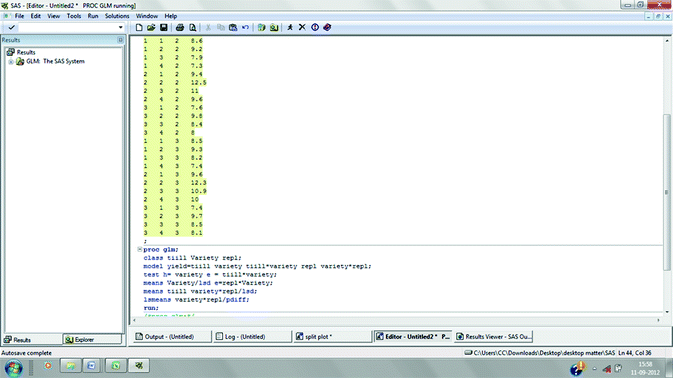
Task: Click the Clear All X toolbar icon
Action: coord(302,27)
